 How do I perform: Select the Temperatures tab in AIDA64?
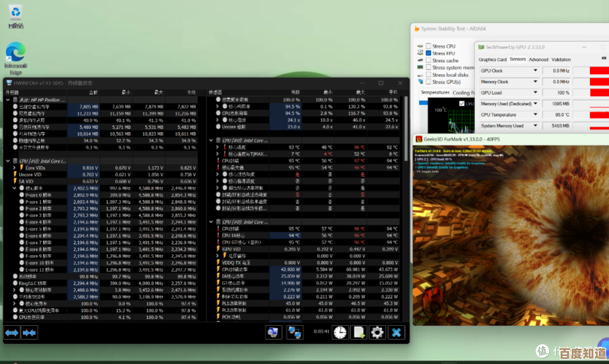pos(435,92)
